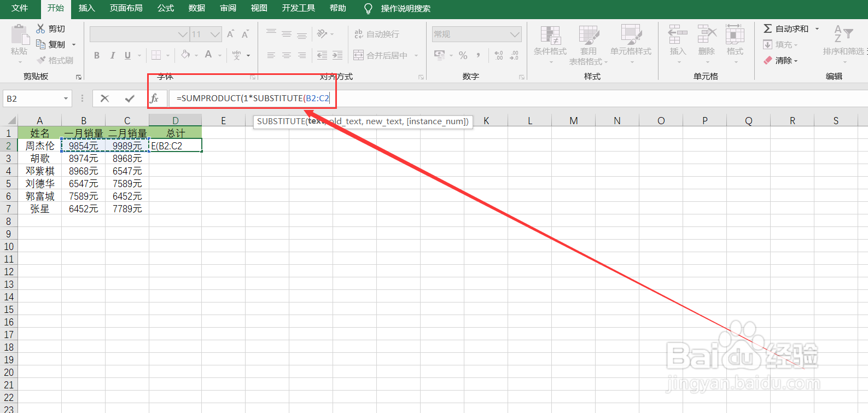Click Insert cells (插入) icon
Viewport: 868px width, 413px height.
[x=678, y=34]
